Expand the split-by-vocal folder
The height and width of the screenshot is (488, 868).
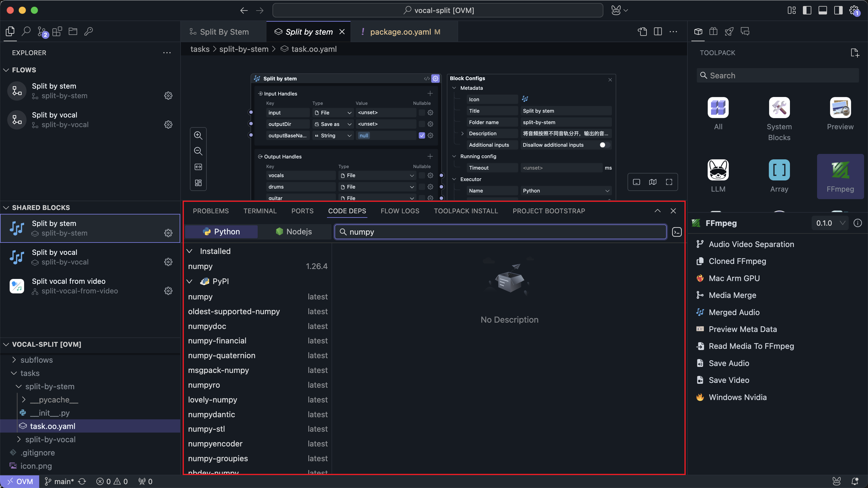[50, 440]
